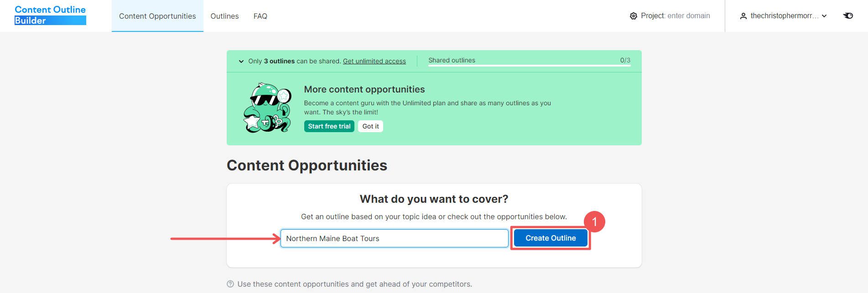Click the octopus mascot illustration
Screen dimensions: 868x293
pyautogui.click(x=268, y=107)
